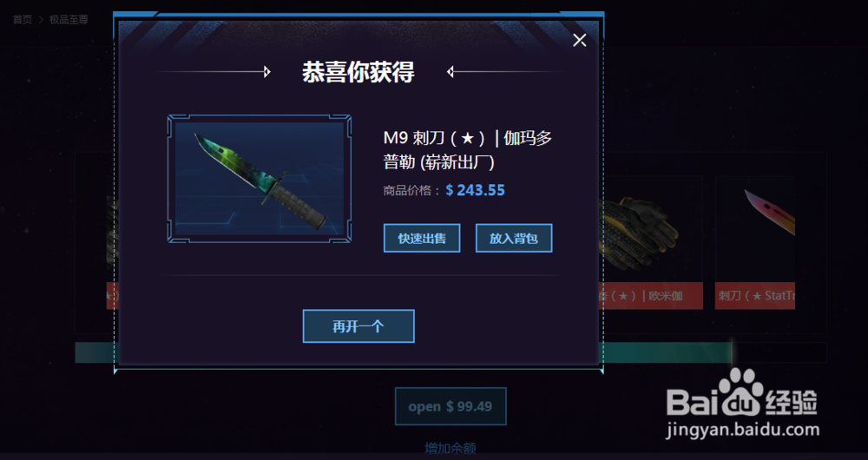868x460 pixels.
Task: Click the breadcrumb chevron separator
Action: 41,19
